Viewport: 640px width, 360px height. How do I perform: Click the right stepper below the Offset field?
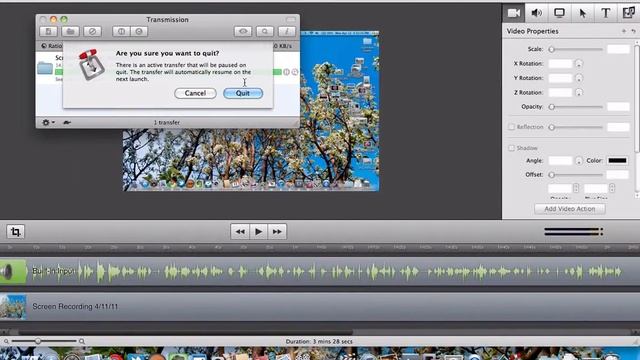[x=612, y=188]
